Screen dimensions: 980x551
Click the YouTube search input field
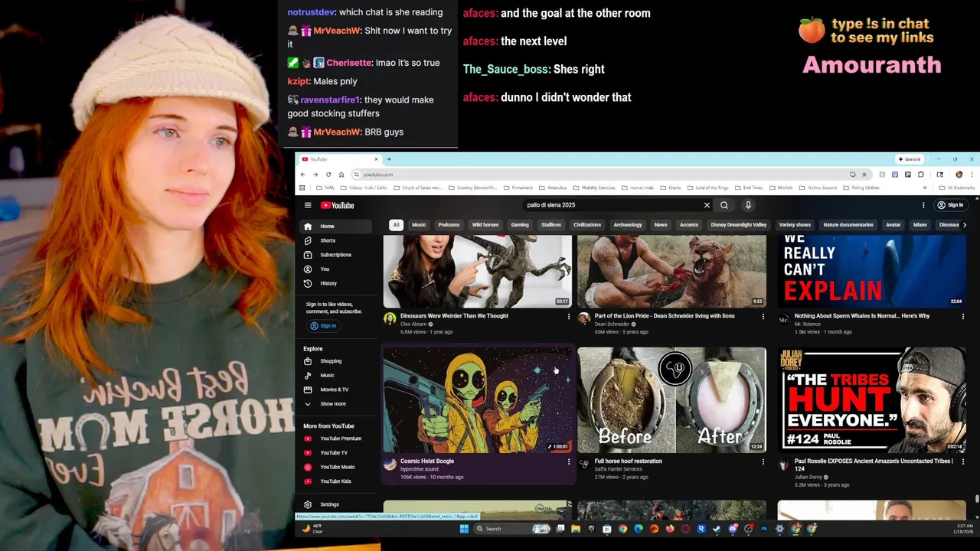click(612, 205)
